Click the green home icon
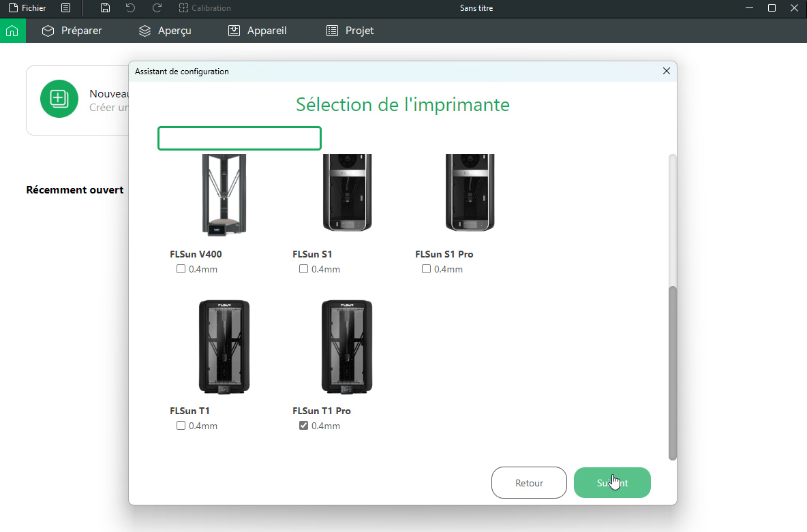The height and width of the screenshot is (532, 807). pos(12,31)
